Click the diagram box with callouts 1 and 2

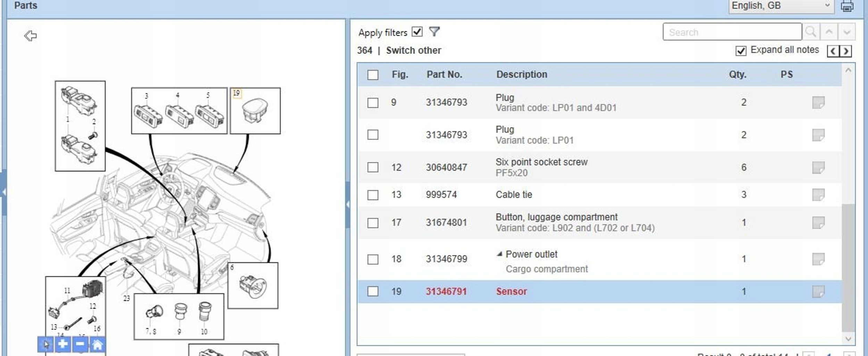click(80, 126)
